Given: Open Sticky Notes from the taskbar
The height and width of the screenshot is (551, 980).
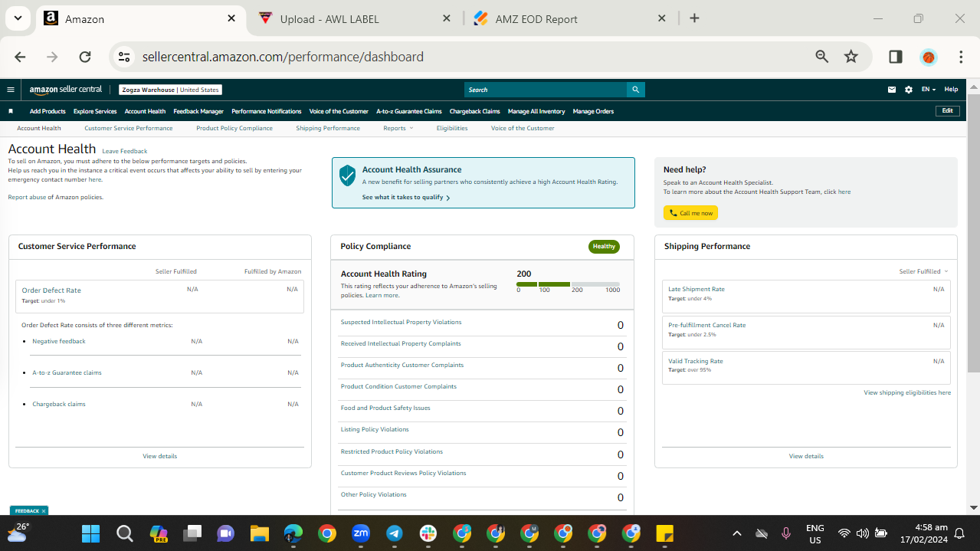Looking at the screenshot, I should tap(664, 533).
